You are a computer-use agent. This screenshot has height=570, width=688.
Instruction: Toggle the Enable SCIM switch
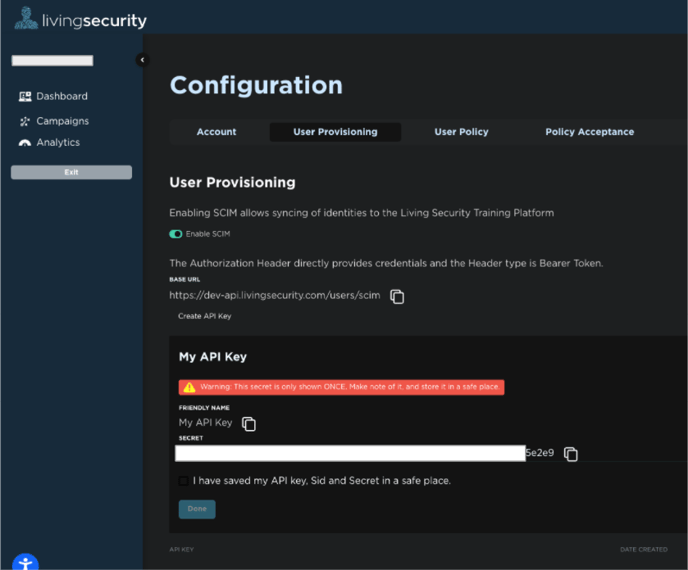176,234
